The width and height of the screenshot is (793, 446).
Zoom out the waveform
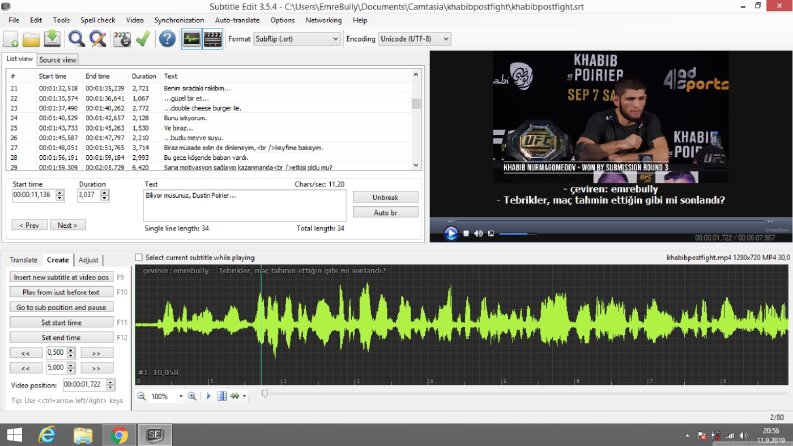coord(142,396)
